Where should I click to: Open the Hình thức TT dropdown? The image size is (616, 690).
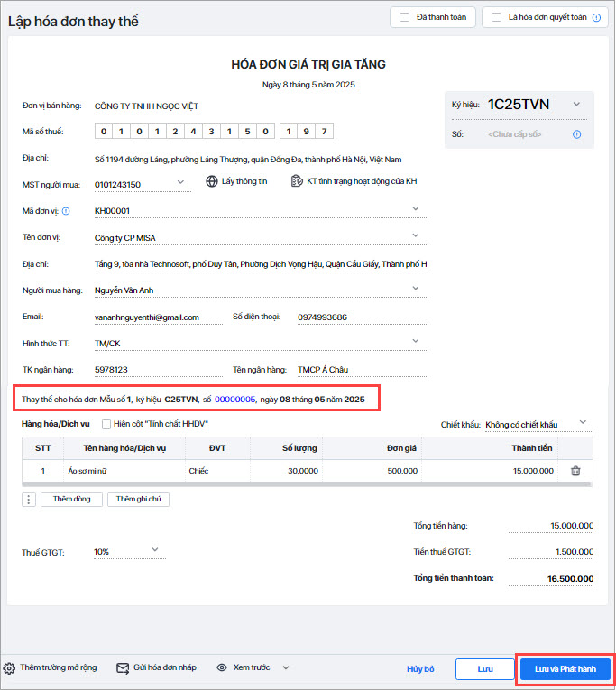click(x=416, y=341)
